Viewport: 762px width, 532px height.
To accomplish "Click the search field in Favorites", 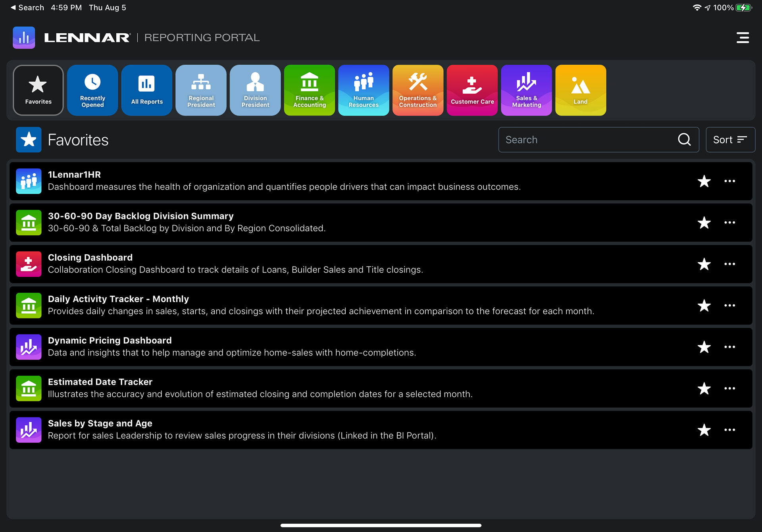I will pyautogui.click(x=598, y=140).
